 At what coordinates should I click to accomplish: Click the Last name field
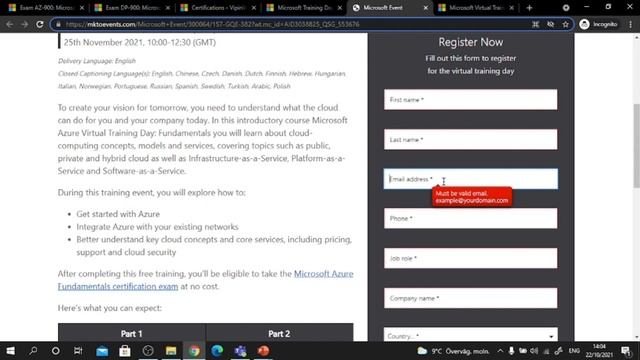click(x=470, y=140)
